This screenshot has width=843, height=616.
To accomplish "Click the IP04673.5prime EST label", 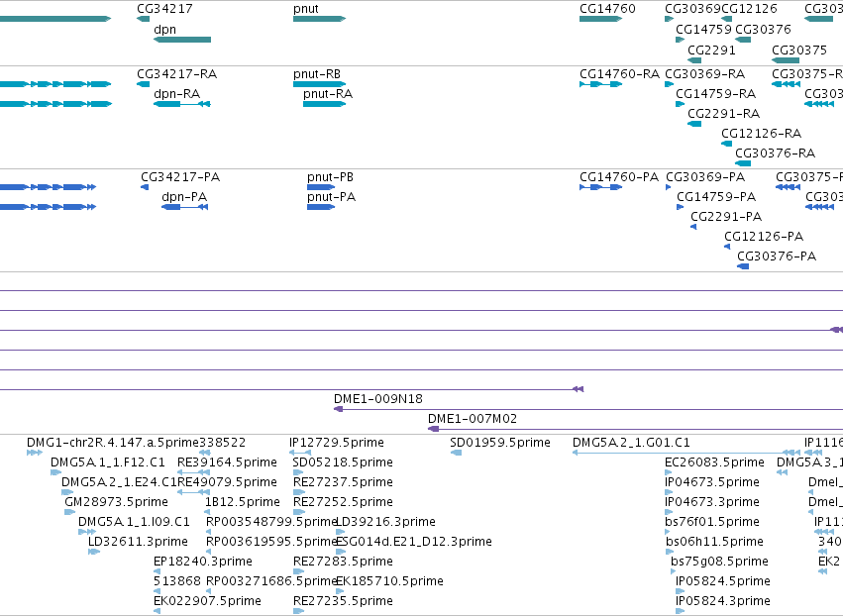I will 712,482.
